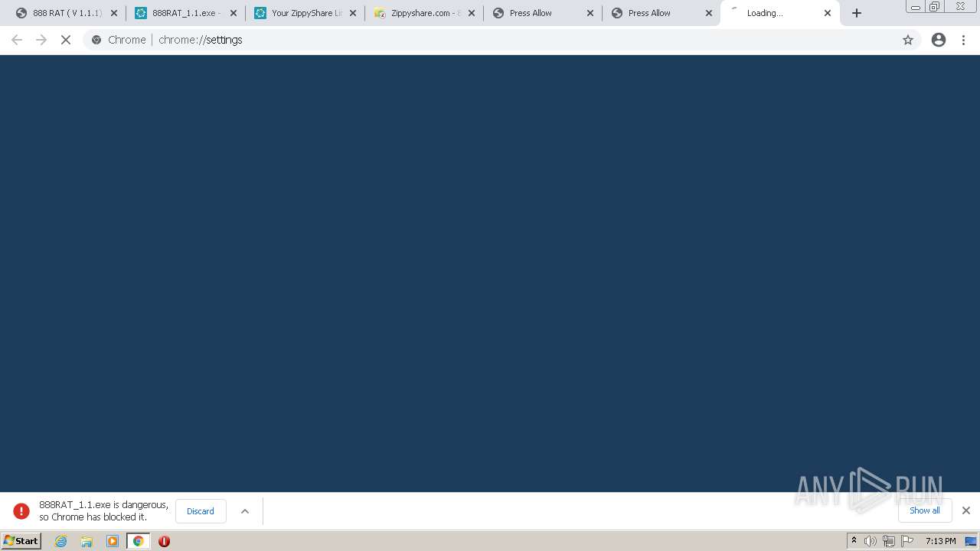Open the Windows Start menu

[21, 541]
